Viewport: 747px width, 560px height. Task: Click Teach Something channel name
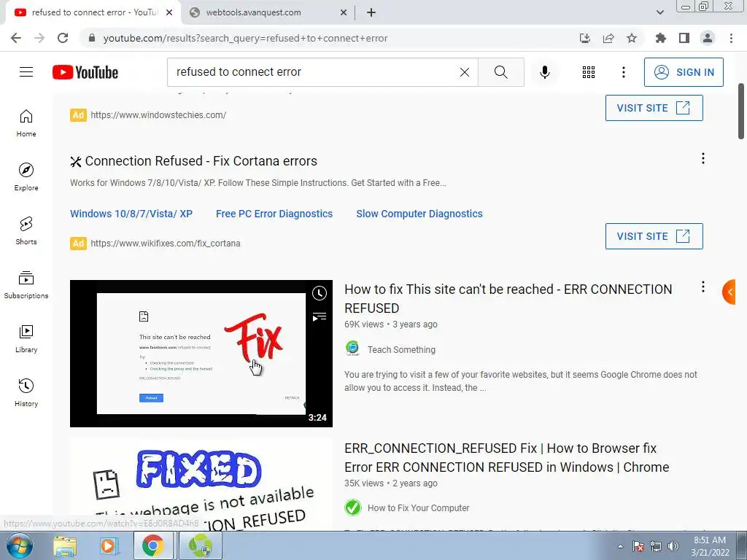tap(402, 349)
